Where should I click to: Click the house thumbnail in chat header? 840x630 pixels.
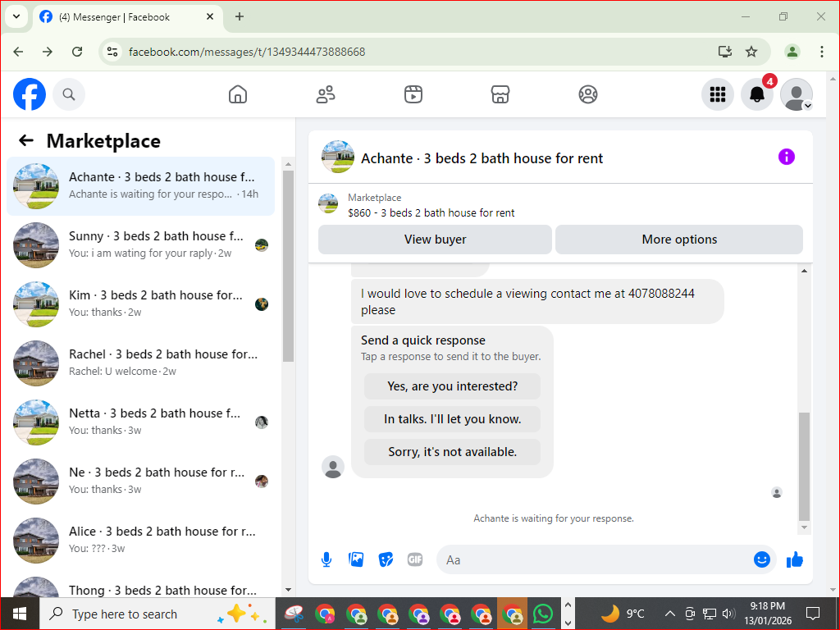[x=337, y=157]
